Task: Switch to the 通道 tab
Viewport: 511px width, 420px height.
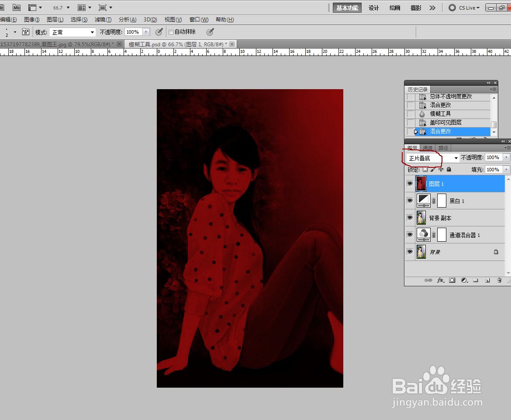Action: [x=427, y=148]
